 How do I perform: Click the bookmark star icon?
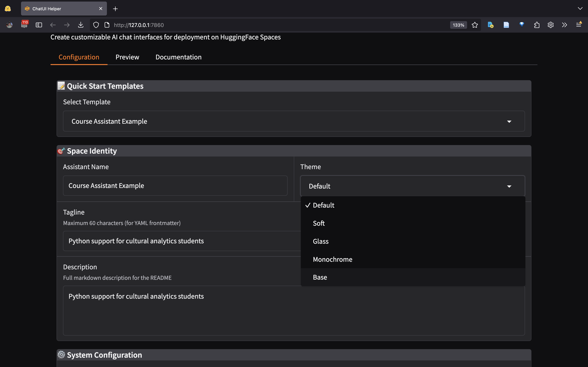pyautogui.click(x=474, y=25)
